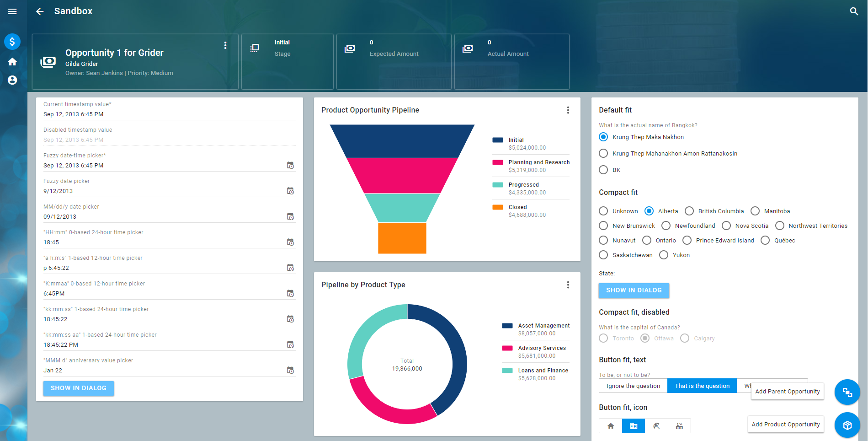This screenshot has height=441, width=868.
Task: Open the hamburger navigation menu
Action: pos(12,11)
